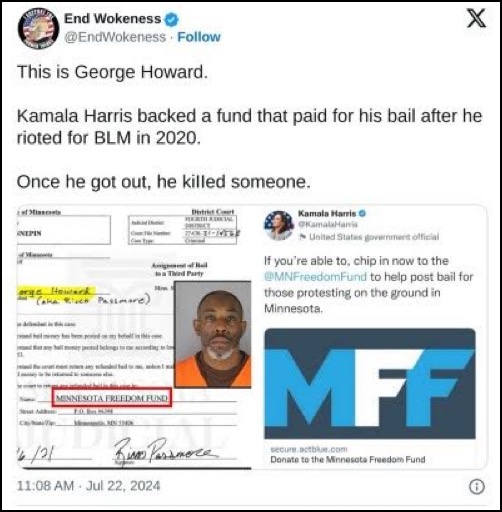
Task: Click the @KamalaHarris handle
Action: pyautogui.click(x=327, y=224)
